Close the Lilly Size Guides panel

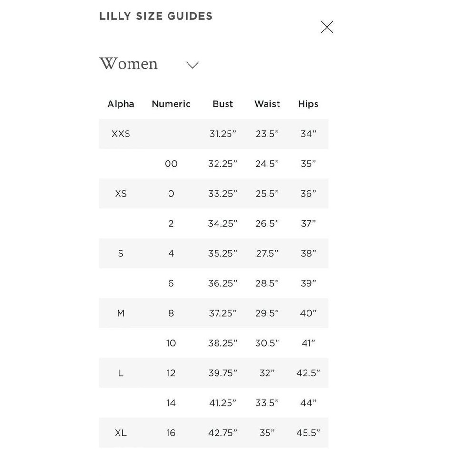click(x=327, y=27)
